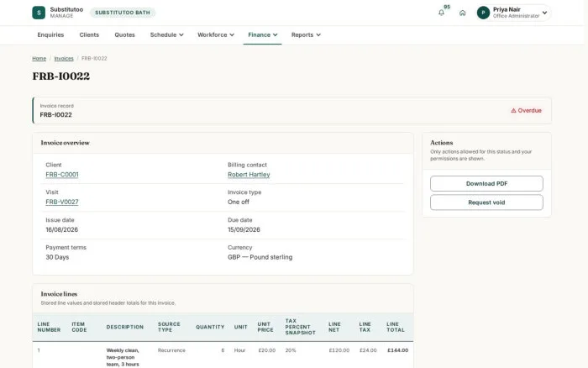Open client FRB-C0001 link
Viewport: 588px width, 368px height.
(62, 175)
